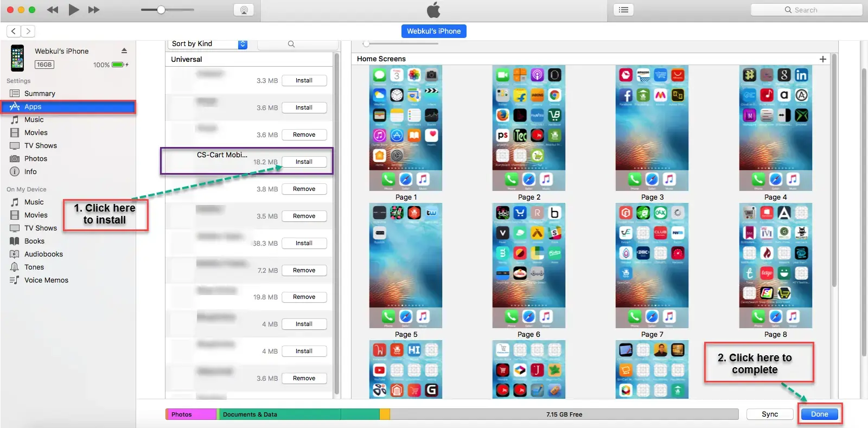Click the Webkul's iPhone device tab
Screen dimensions: 868x428
click(x=433, y=31)
